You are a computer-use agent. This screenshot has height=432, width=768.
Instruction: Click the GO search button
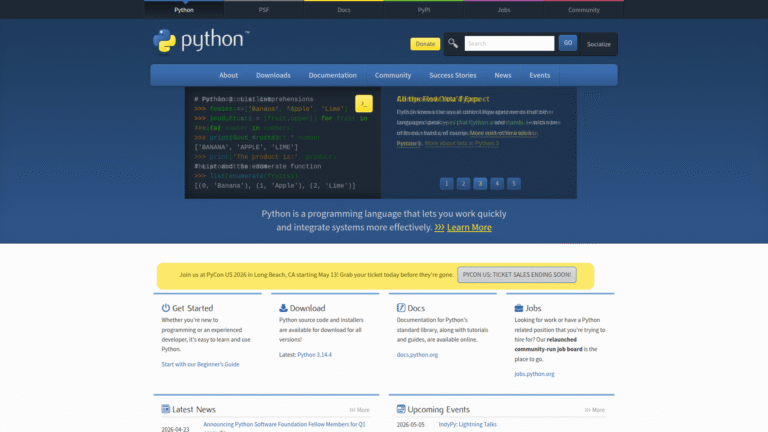pos(568,43)
